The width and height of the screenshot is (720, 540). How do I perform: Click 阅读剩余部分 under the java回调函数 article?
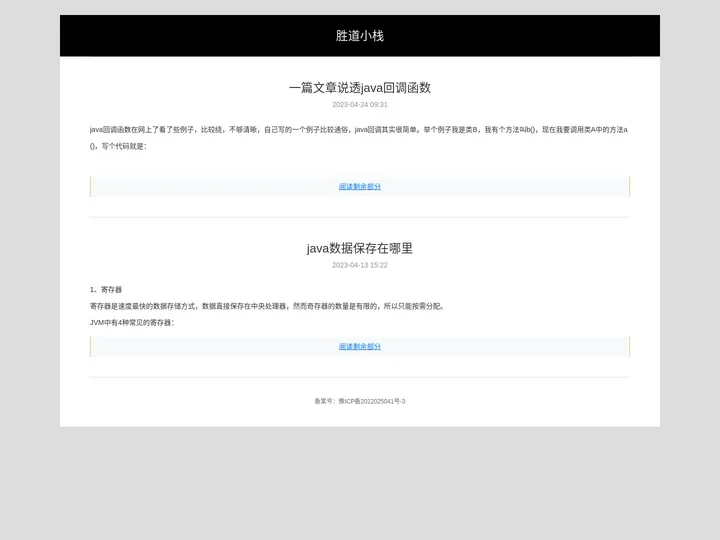(x=360, y=186)
